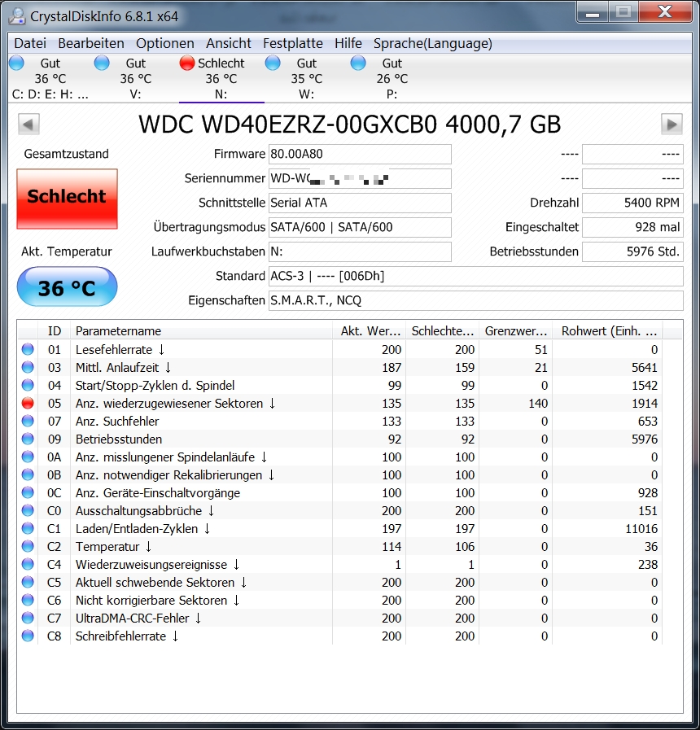Click the Firmware field 80.00A80

[360, 154]
